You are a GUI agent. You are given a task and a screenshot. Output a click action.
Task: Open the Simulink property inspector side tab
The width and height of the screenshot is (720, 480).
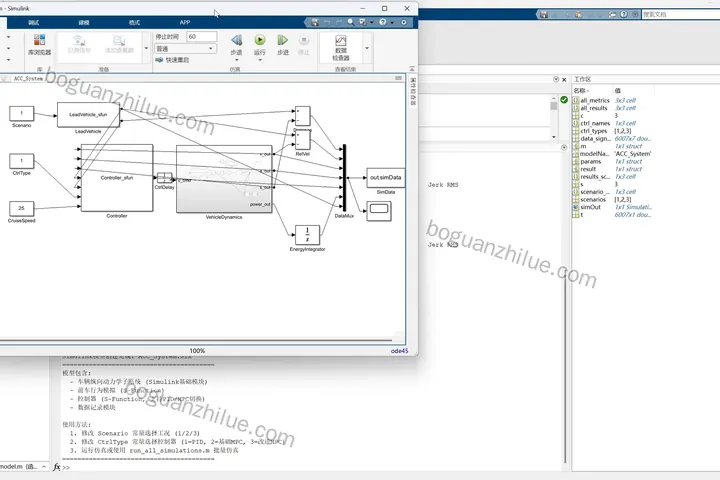412,92
